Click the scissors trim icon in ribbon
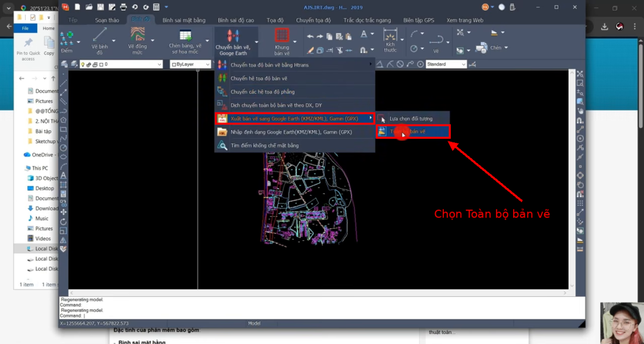 339,50
